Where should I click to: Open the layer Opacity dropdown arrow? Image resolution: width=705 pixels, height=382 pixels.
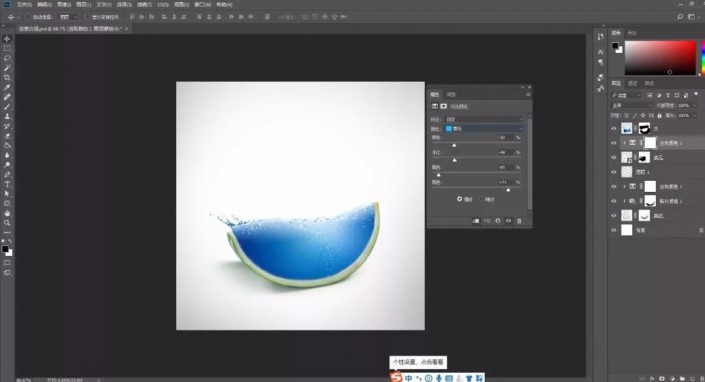pyautogui.click(x=694, y=106)
